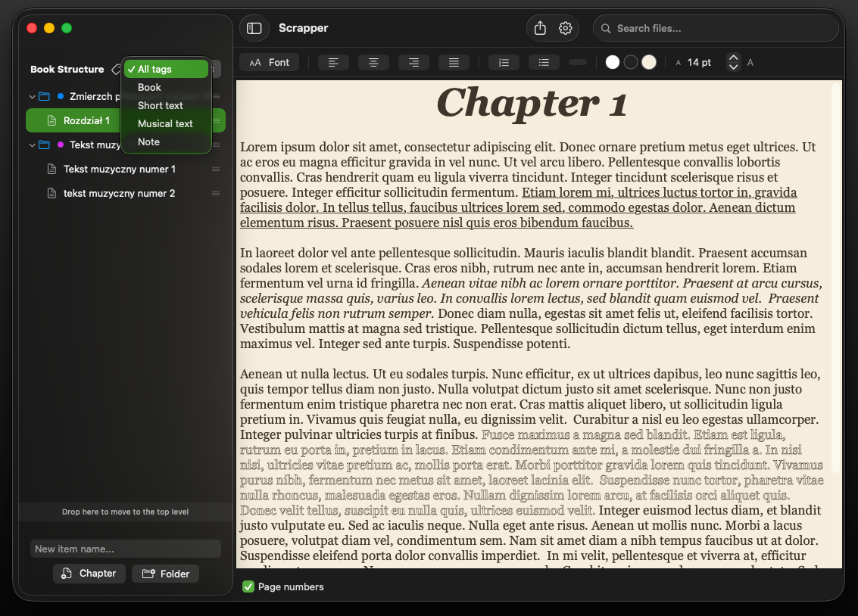Open the Font picker
858x616 pixels.
[x=270, y=62]
